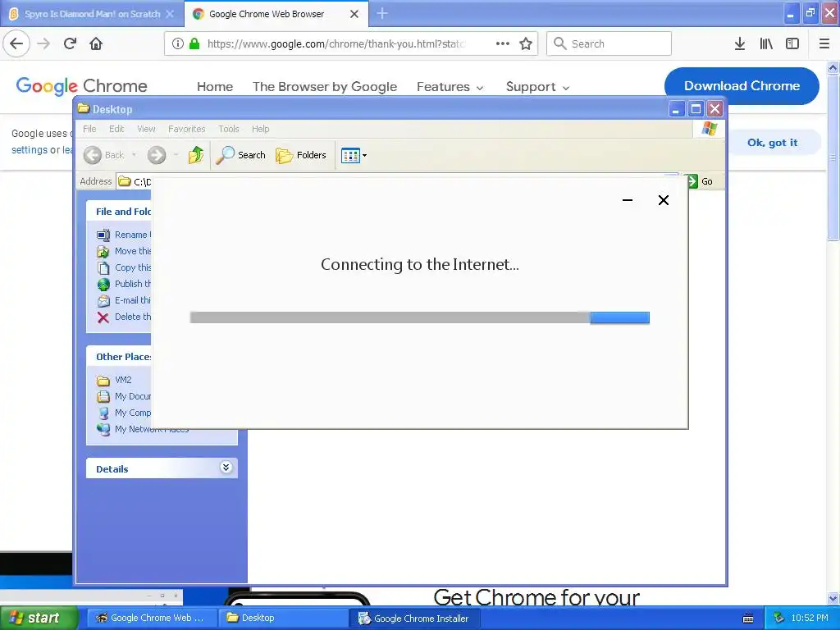The width and height of the screenshot is (840, 630).
Task: Open The Browser by Google link
Action: [x=325, y=87]
